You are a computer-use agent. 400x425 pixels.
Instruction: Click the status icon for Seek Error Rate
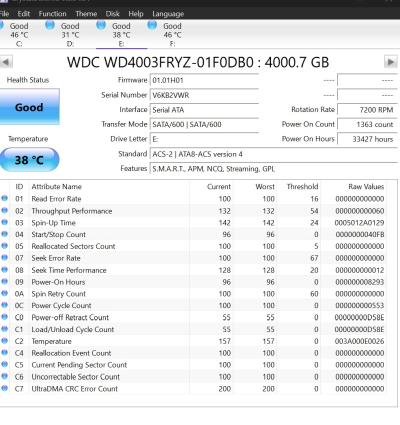pos(5,258)
